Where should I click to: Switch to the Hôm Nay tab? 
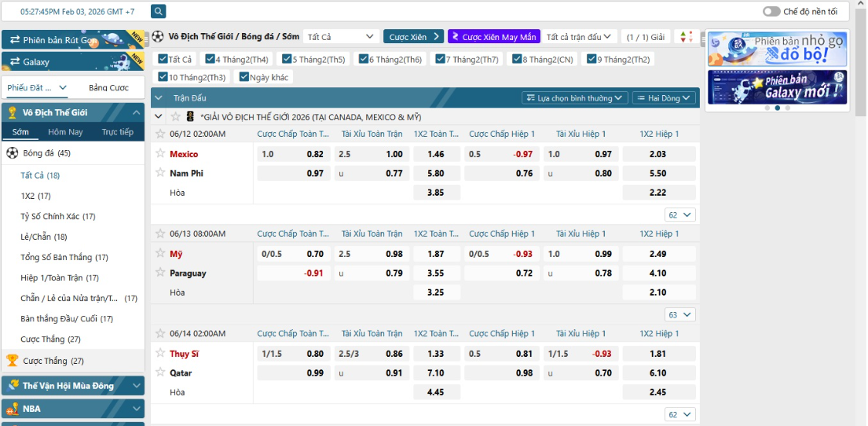pyautogui.click(x=65, y=132)
